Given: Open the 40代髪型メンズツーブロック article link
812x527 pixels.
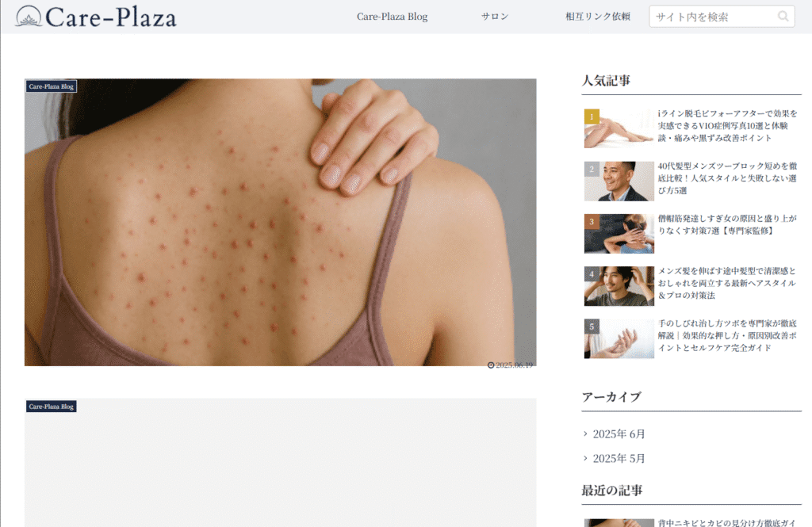Looking at the screenshot, I should click(727, 178).
